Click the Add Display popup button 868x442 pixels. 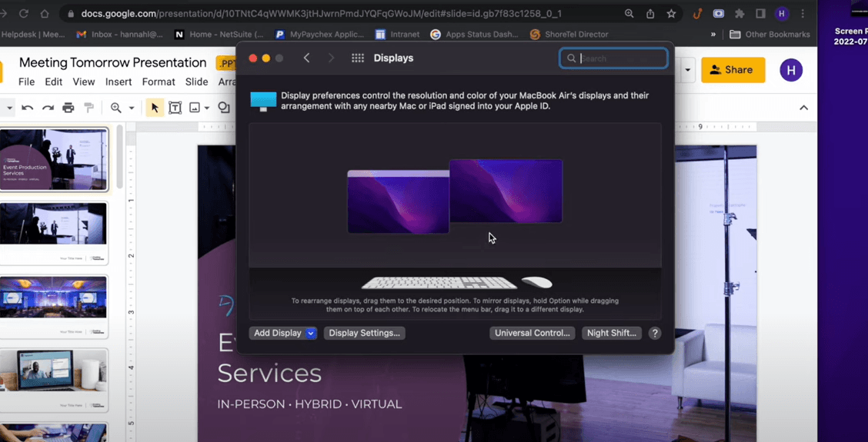point(283,333)
